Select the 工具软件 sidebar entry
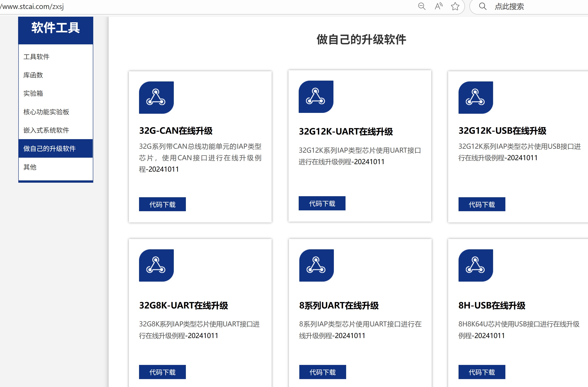Viewport: 588px width, 387px height. pos(37,57)
